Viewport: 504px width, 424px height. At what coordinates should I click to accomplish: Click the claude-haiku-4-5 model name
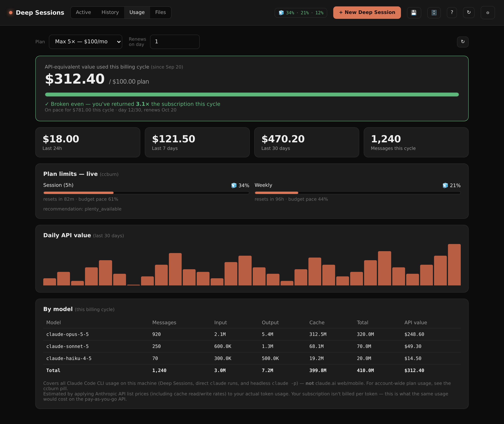coord(69,358)
